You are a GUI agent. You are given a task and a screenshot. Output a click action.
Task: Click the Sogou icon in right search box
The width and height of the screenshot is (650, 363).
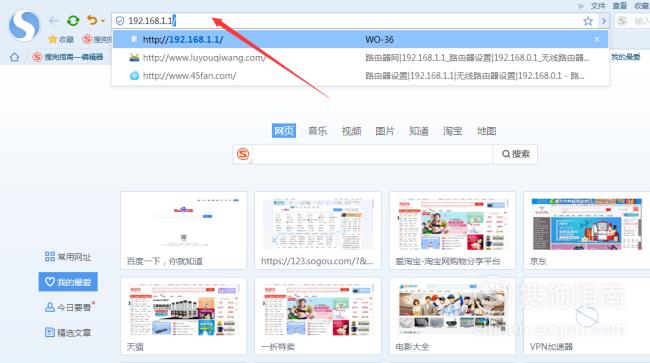point(622,21)
